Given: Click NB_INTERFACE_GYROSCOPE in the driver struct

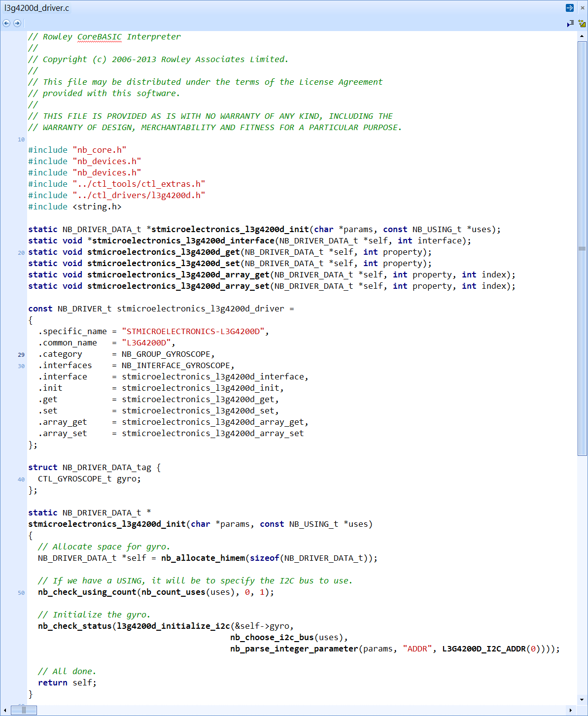Looking at the screenshot, I should coord(176,365).
